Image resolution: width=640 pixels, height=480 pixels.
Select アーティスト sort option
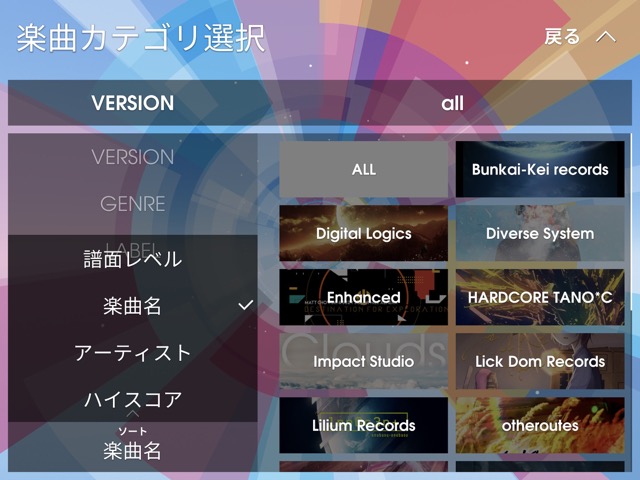tap(133, 352)
